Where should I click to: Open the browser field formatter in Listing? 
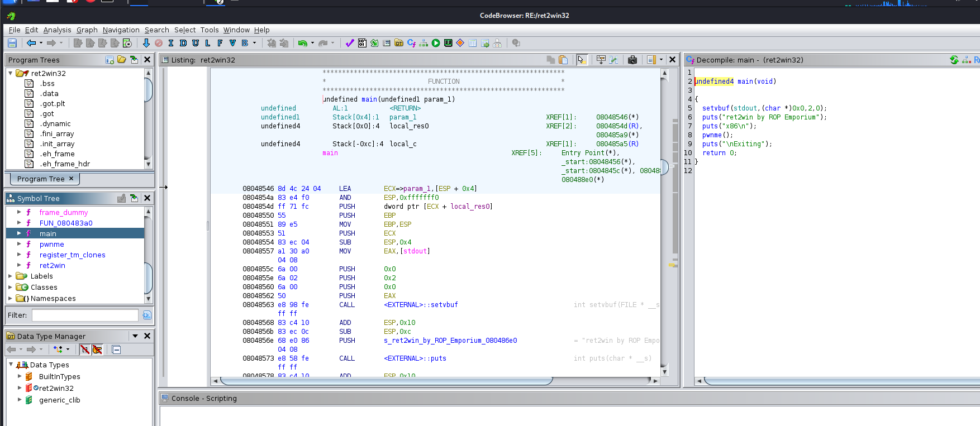pos(601,60)
